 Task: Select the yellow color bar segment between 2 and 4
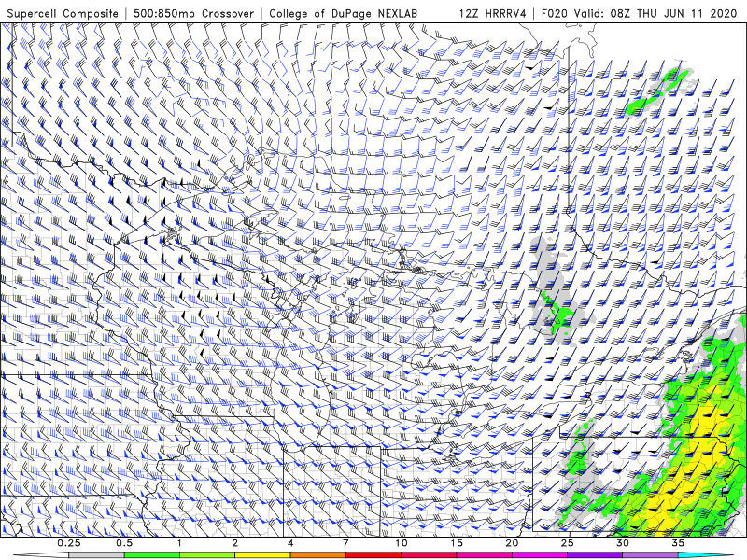[x=262, y=555]
